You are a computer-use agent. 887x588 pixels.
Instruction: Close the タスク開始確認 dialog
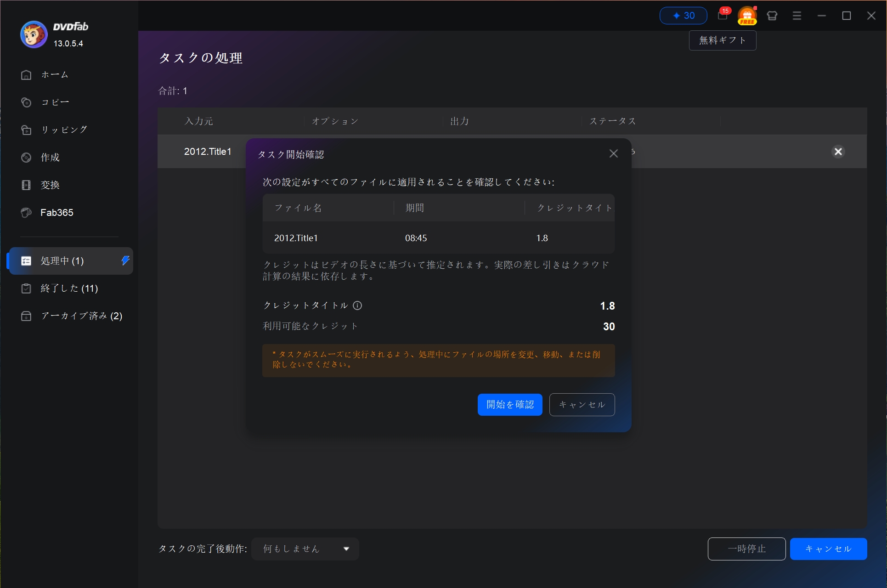[x=614, y=153]
